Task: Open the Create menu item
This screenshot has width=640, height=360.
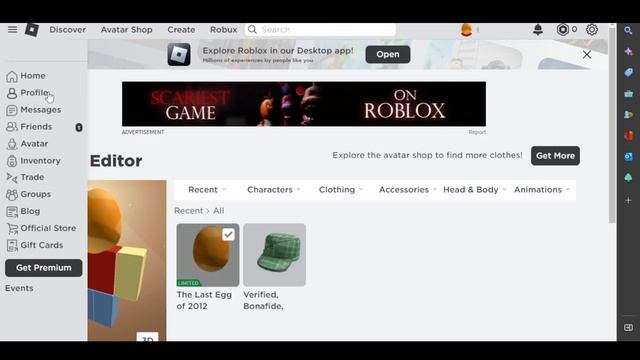Action: [181, 29]
